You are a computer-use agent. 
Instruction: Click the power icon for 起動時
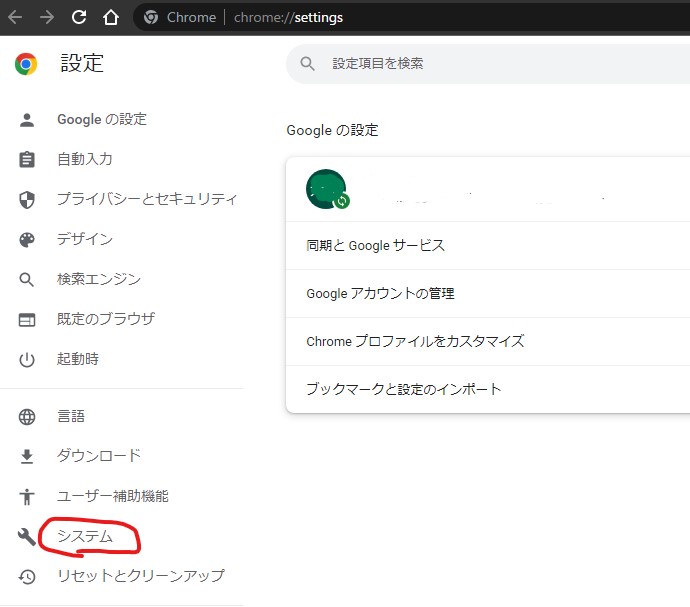tap(27, 360)
